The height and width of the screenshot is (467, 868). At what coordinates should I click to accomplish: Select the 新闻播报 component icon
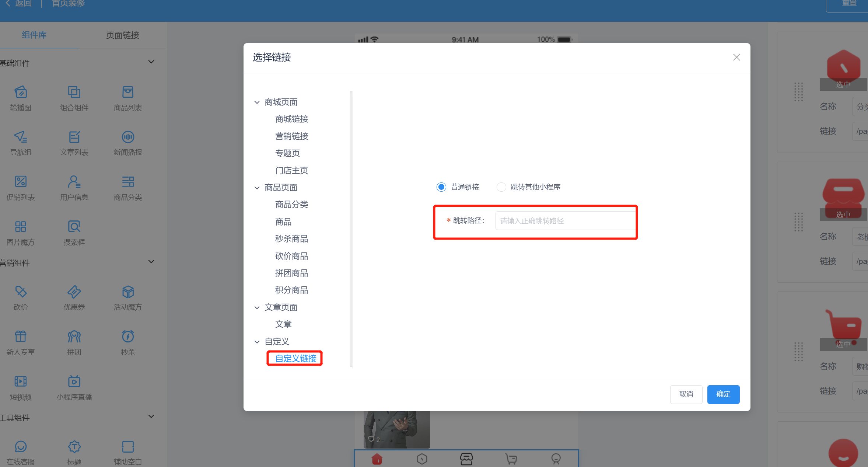(x=128, y=137)
